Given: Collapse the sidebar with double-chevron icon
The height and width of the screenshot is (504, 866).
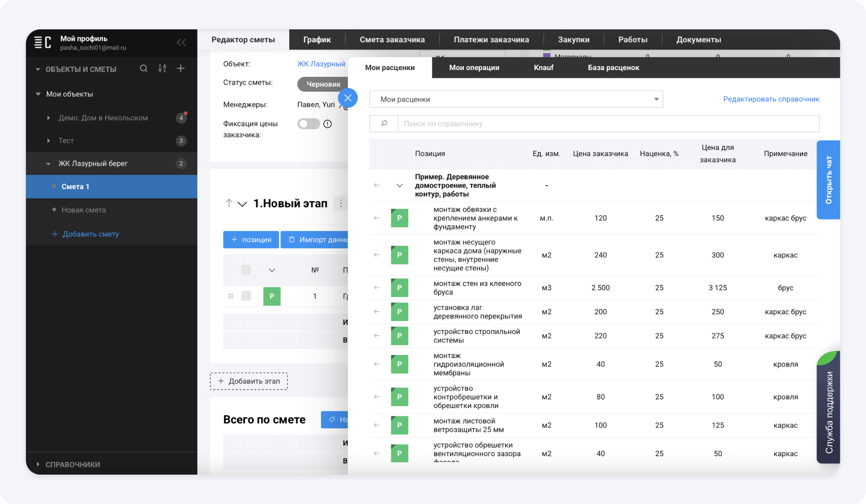Looking at the screenshot, I should tap(181, 42).
